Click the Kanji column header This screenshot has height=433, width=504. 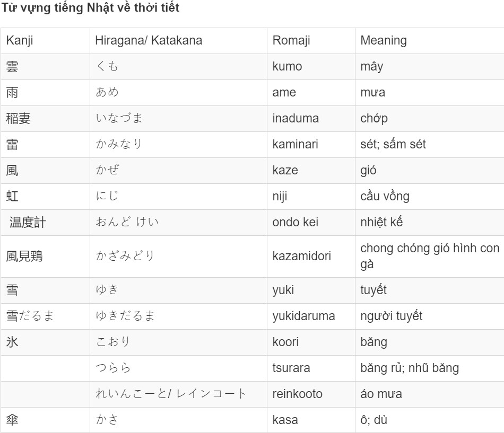(x=45, y=41)
